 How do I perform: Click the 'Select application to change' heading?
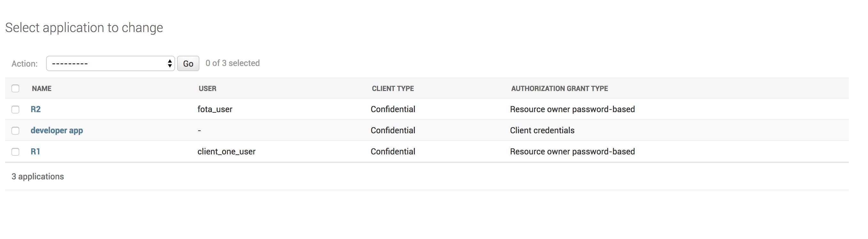click(84, 28)
